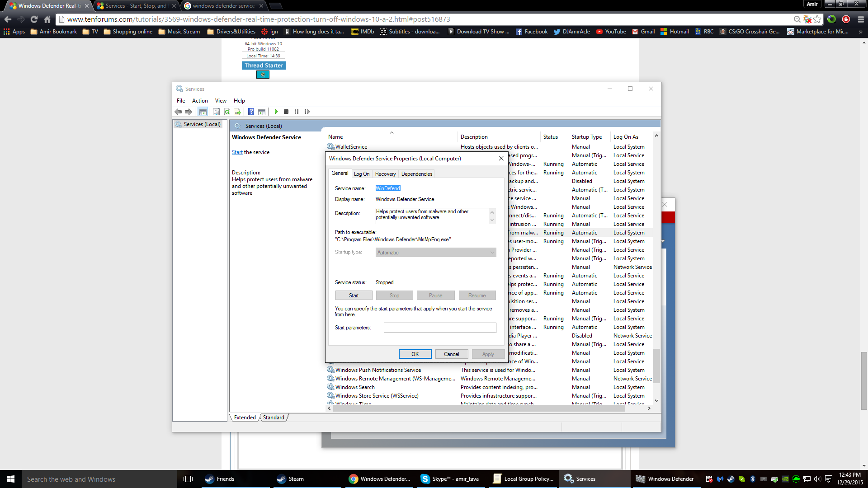The image size is (868, 488).
Task: Click the Refresh icon in Services toolbar
Action: point(227,112)
